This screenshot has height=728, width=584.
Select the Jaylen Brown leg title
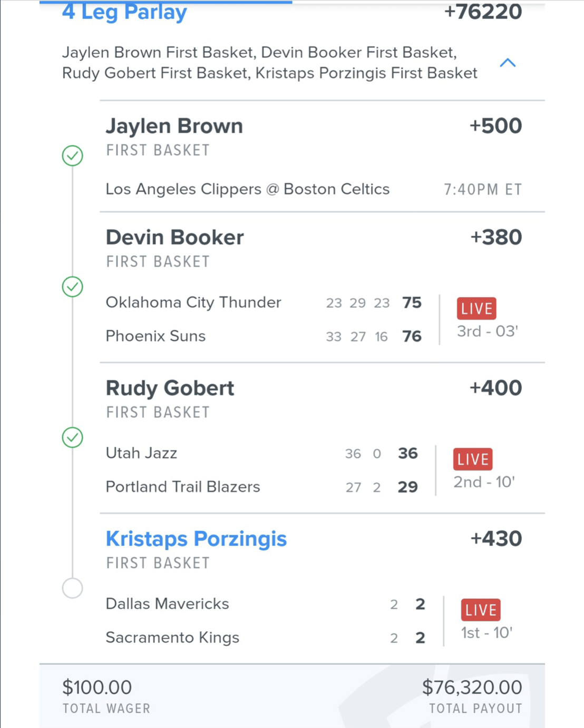coord(174,126)
